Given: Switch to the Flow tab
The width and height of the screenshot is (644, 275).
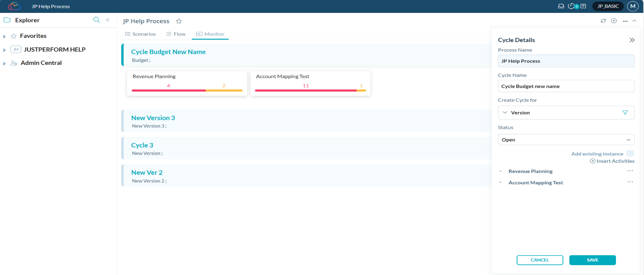Looking at the screenshot, I should [x=176, y=34].
